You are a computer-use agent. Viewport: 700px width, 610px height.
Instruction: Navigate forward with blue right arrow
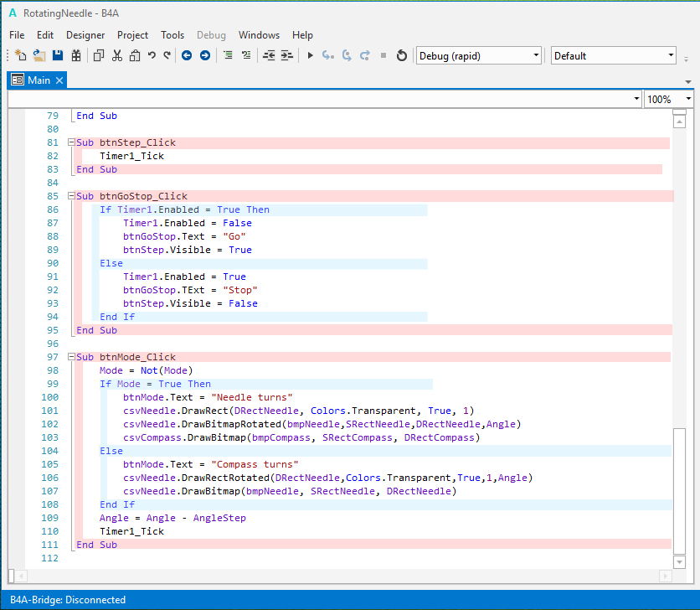point(204,55)
